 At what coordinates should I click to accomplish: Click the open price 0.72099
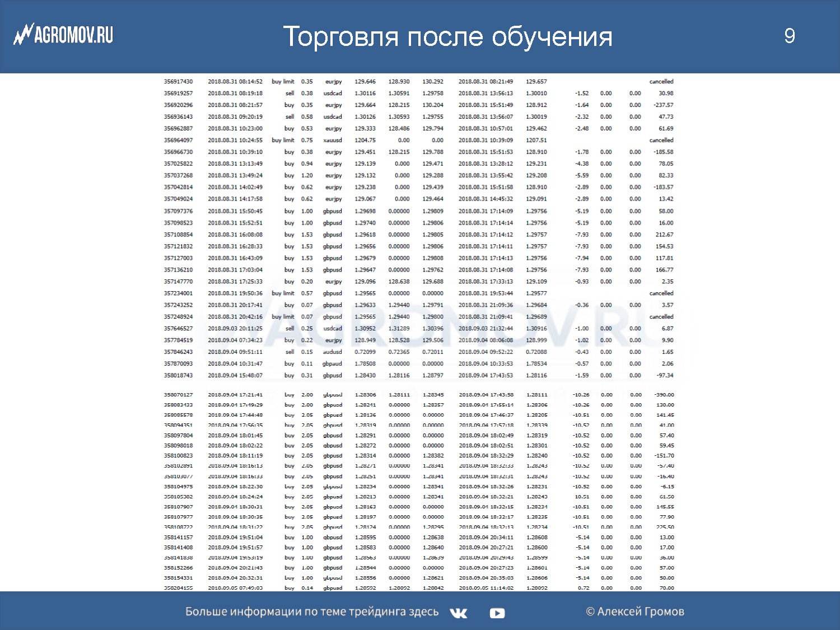coord(365,352)
